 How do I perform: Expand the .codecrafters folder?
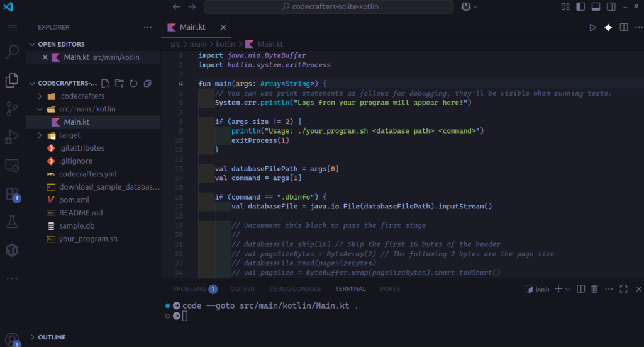pos(40,96)
